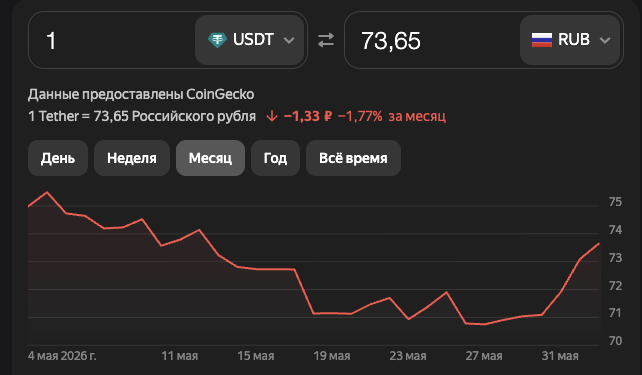Open the USDT currency dropdown
The image size is (642, 375).
pos(250,40)
